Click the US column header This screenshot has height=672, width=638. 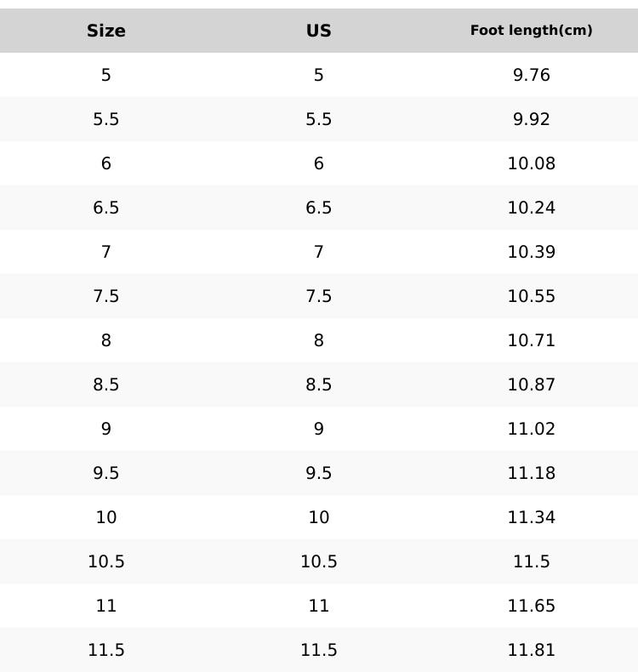(x=319, y=31)
